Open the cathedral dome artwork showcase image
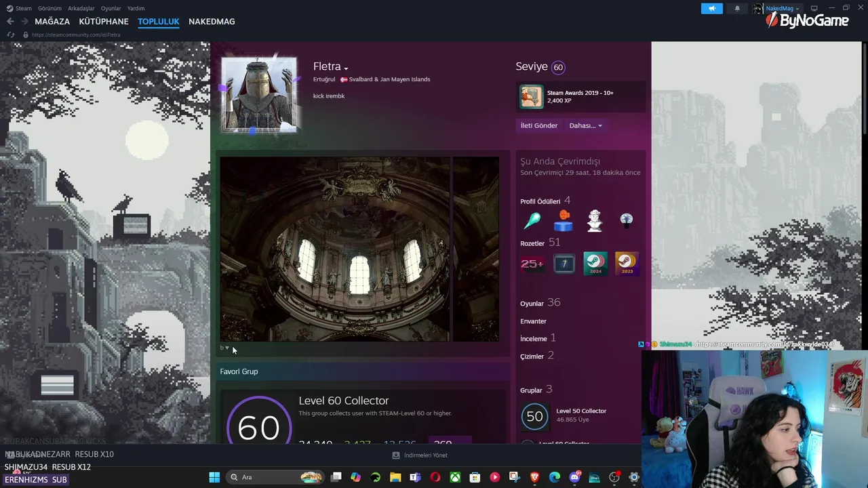This screenshot has width=868, height=488. coord(334,249)
